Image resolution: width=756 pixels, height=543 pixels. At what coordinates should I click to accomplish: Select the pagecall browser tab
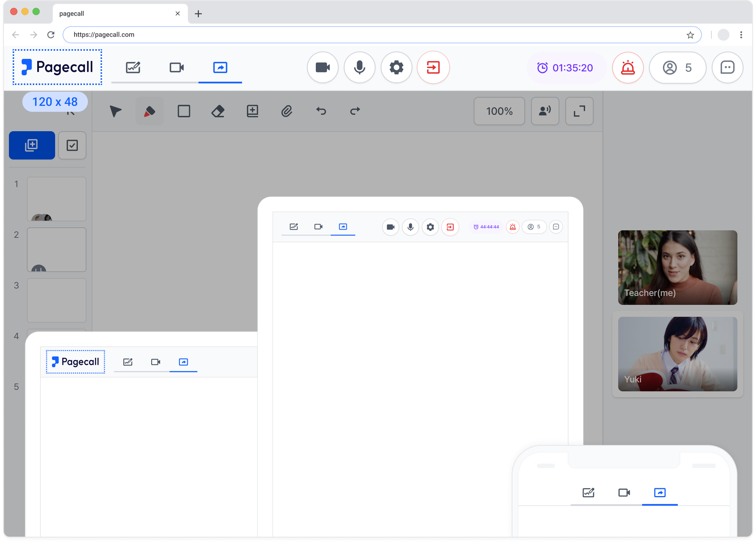point(120,14)
